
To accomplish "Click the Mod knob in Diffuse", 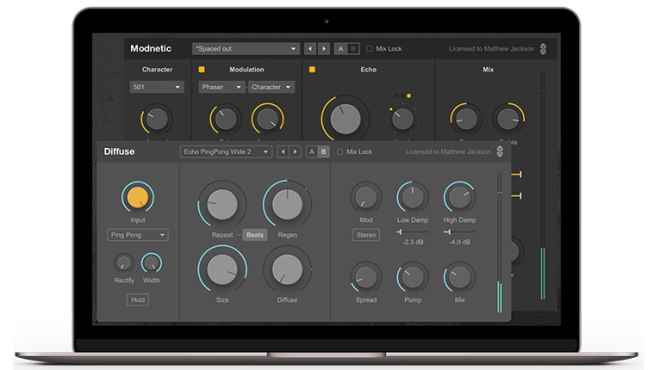I will point(366,197).
